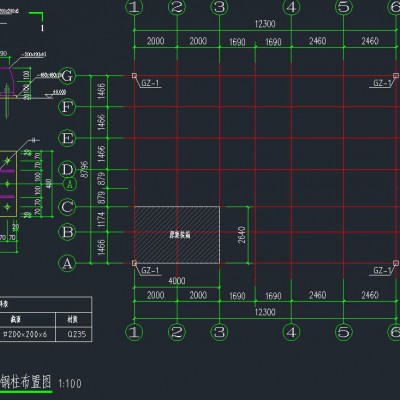This screenshot has width=400, height=400.
Task: Click GZ-1 label at axis G and 1
Action: click(x=150, y=83)
